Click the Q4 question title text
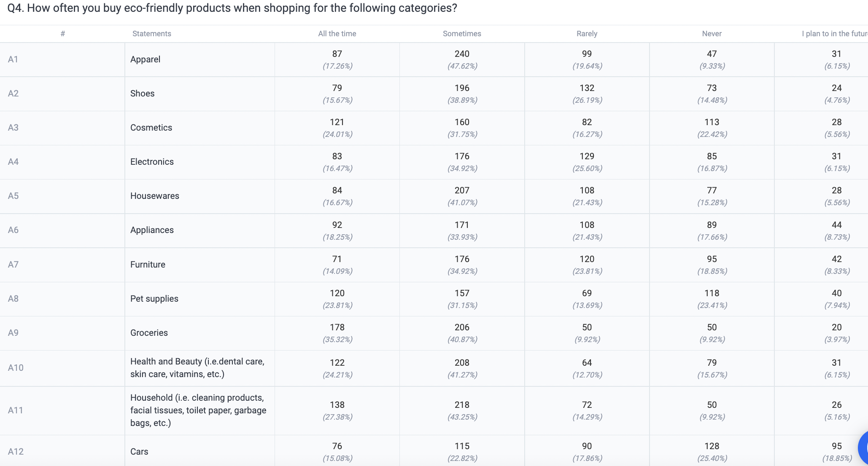The height and width of the screenshot is (466, 868). tap(232, 8)
